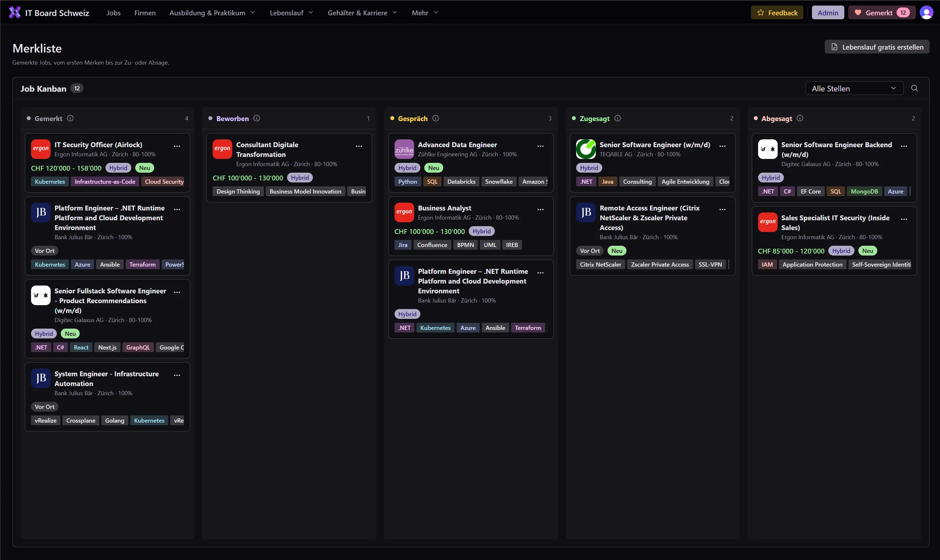Open the Alle Stellen filter dropdown
The width and height of the screenshot is (940, 560).
tap(854, 88)
